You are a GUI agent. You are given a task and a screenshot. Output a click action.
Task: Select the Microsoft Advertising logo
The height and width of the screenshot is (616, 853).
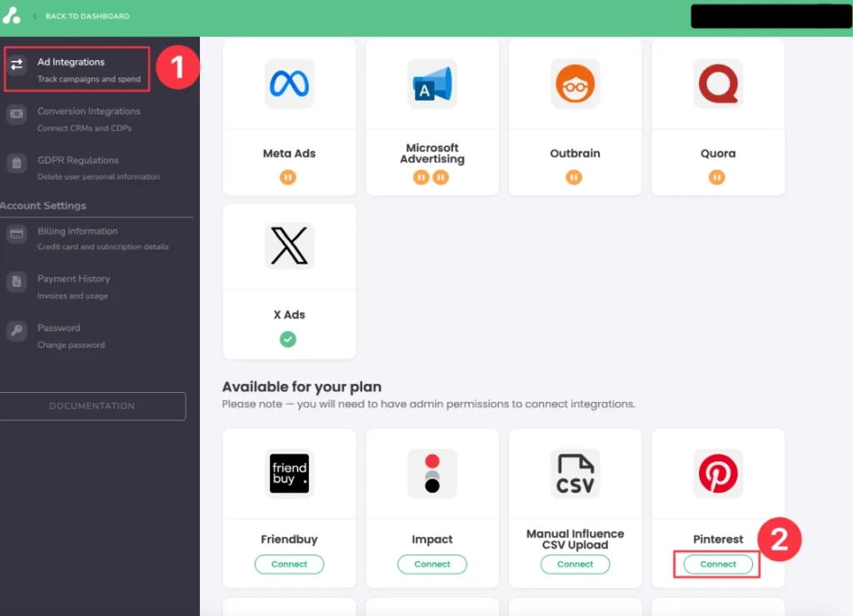[x=432, y=83]
